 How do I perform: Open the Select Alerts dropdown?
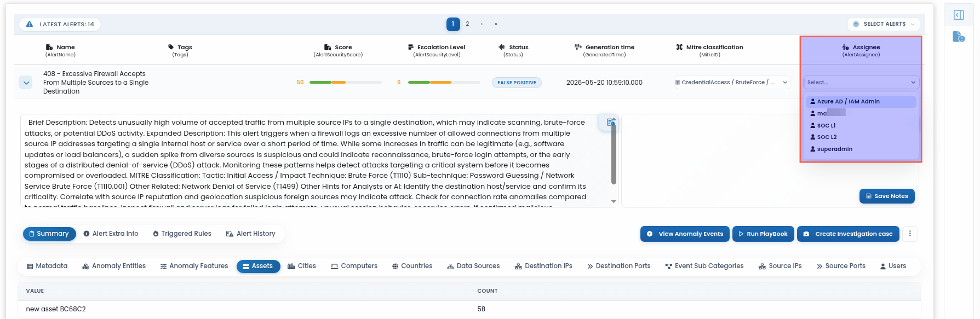tap(884, 24)
